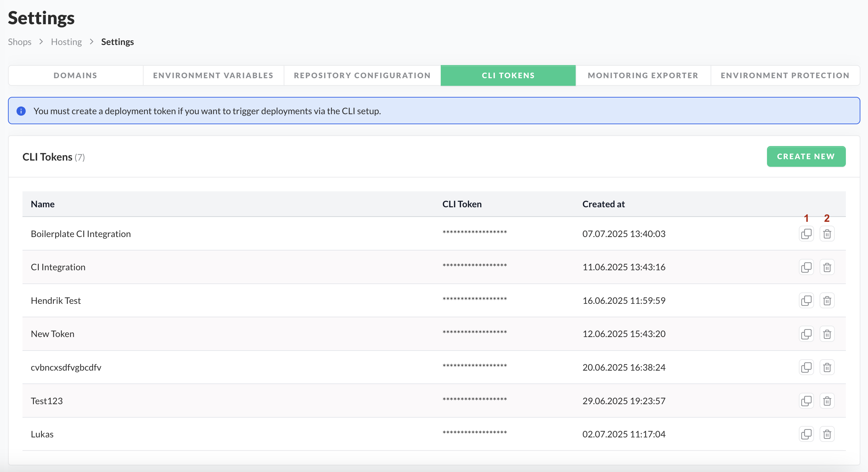This screenshot has width=868, height=472.
Task: Copy the Lukas token
Action: [806, 434]
